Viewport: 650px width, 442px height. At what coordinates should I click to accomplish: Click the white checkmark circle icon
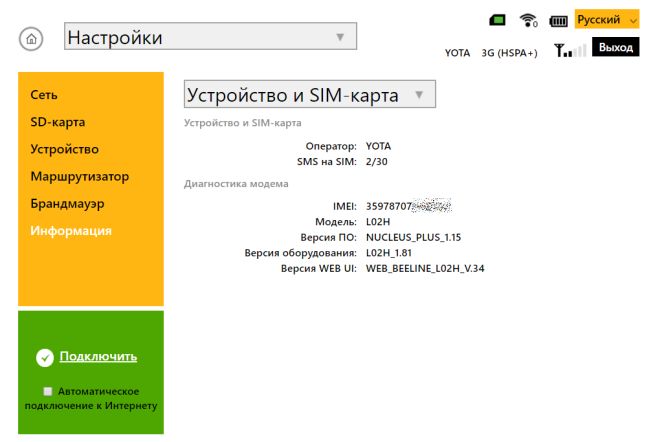pyautogui.click(x=44, y=357)
